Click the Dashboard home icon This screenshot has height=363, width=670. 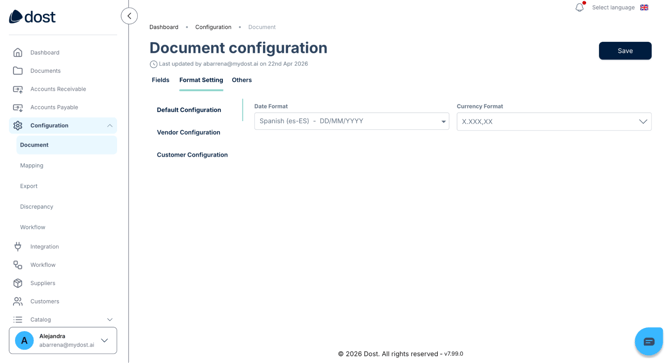point(18,53)
